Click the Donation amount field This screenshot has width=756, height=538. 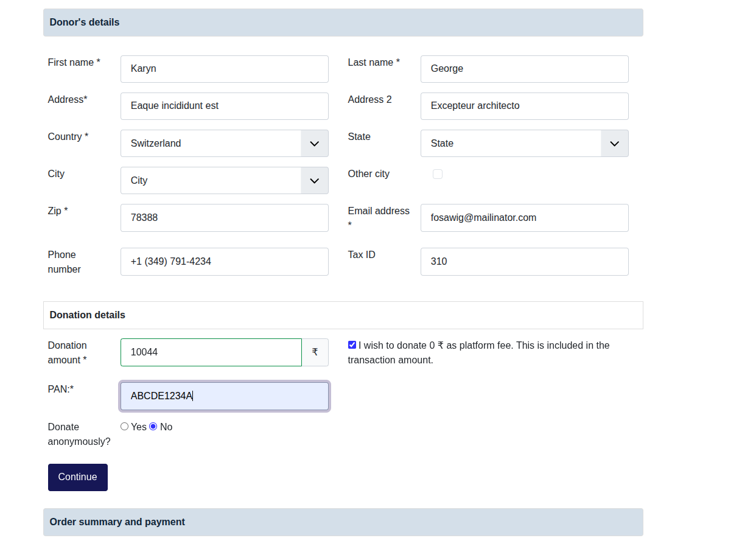(x=211, y=352)
